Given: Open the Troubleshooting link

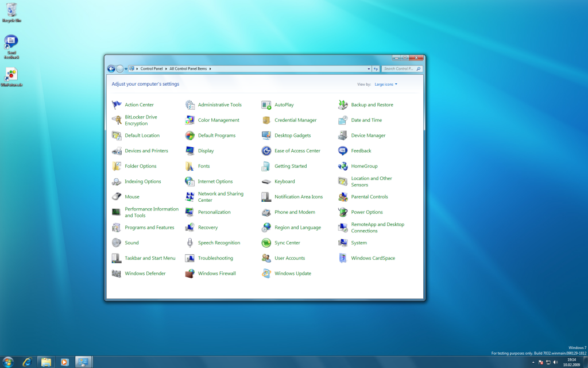Looking at the screenshot, I should click(x=215, y=258).
